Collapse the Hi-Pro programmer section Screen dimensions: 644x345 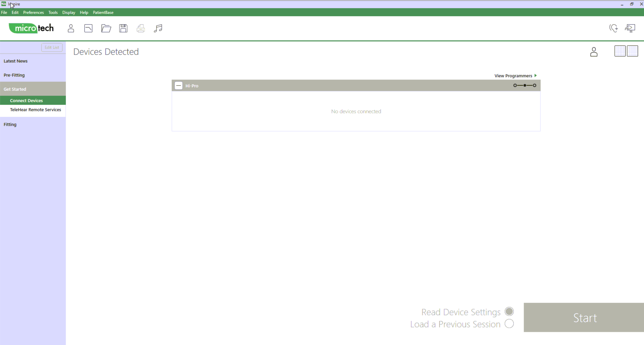click(x=179, y=85)
